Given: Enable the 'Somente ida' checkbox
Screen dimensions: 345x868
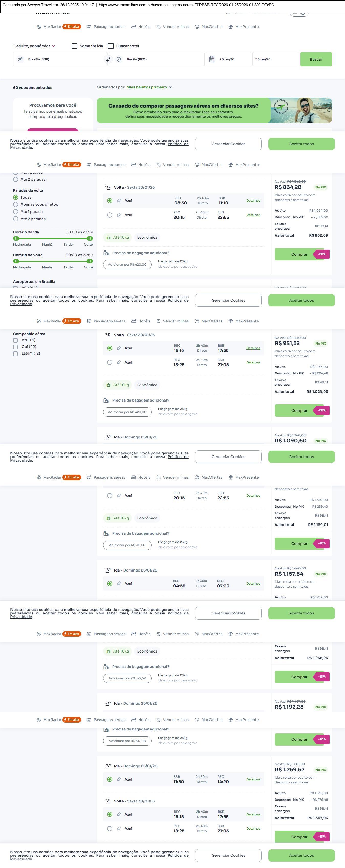Looking at the screenshot, I should (74, 46).
